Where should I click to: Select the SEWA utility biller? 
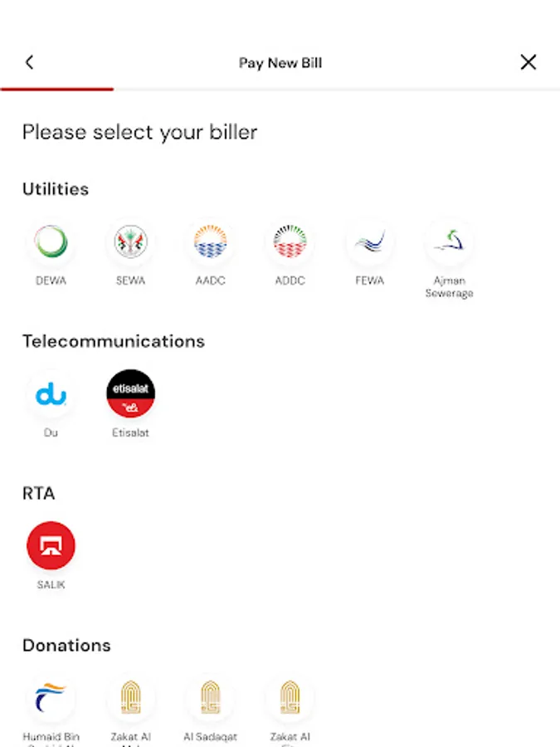pos(130,243)
